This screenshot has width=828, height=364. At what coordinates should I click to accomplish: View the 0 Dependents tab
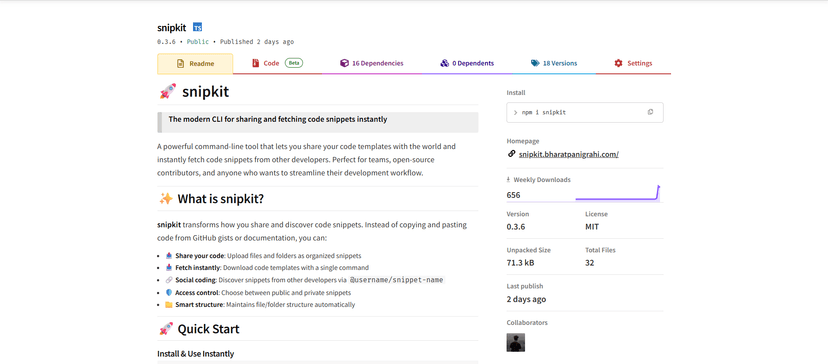pyautogui.click(x=467, y=63)
